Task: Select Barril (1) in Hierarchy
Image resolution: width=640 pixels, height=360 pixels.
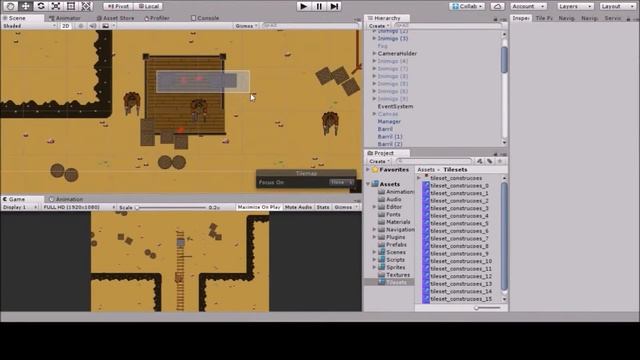Action: (390, 137)
